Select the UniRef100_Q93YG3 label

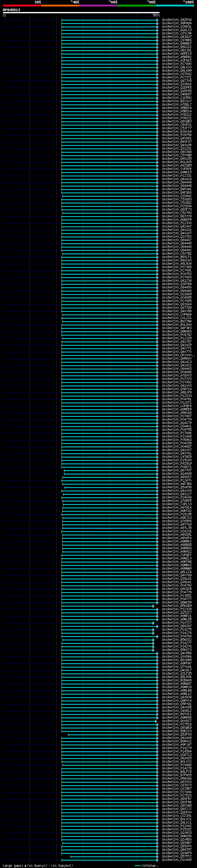176,782
